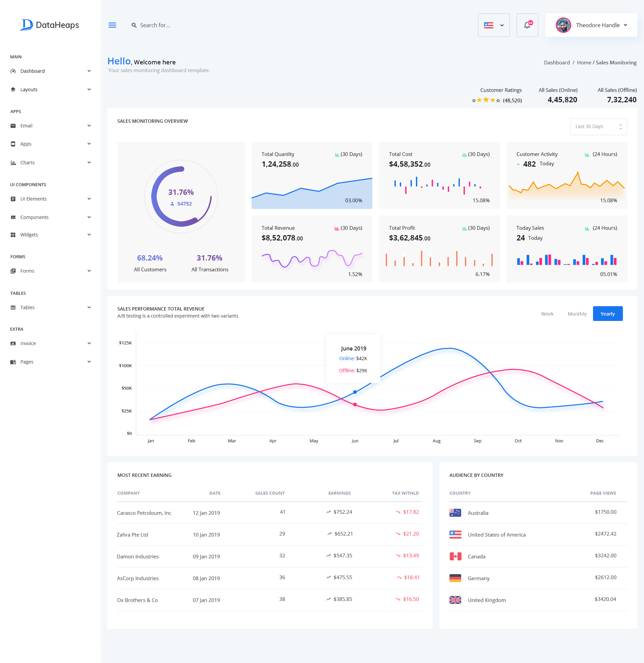Image resolution: width=644 pixels, height=663 pixels.
Task: Open the Theodore Handle user menu
Action: click(591, 25)
